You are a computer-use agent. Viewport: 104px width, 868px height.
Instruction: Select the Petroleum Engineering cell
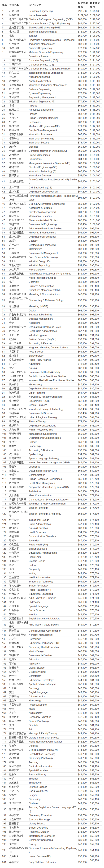pyautogui.click(x=41, y=11)
